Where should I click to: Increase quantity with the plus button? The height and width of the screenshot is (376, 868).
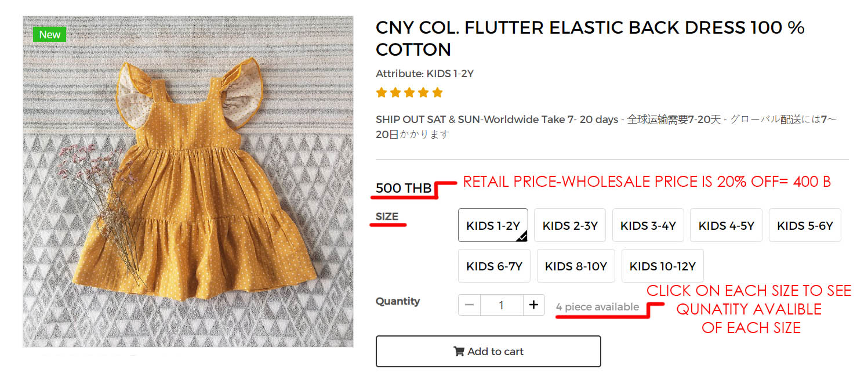pos(534,305)
